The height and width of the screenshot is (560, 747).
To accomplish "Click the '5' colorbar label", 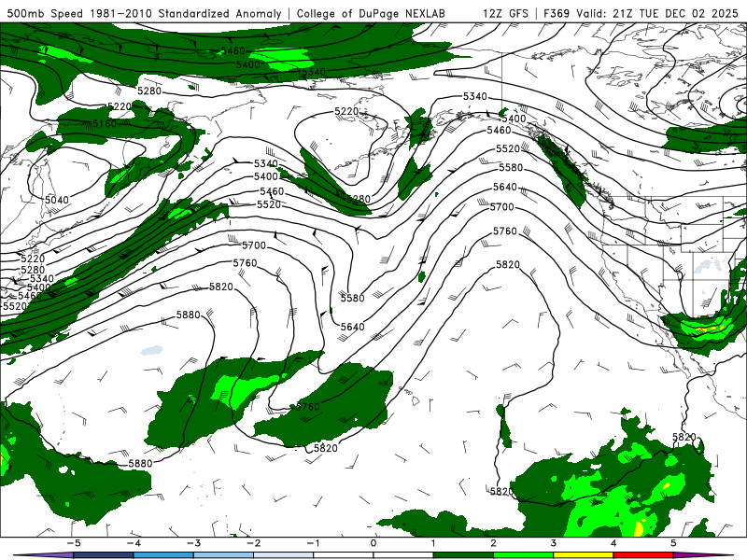I will (673, 543).
